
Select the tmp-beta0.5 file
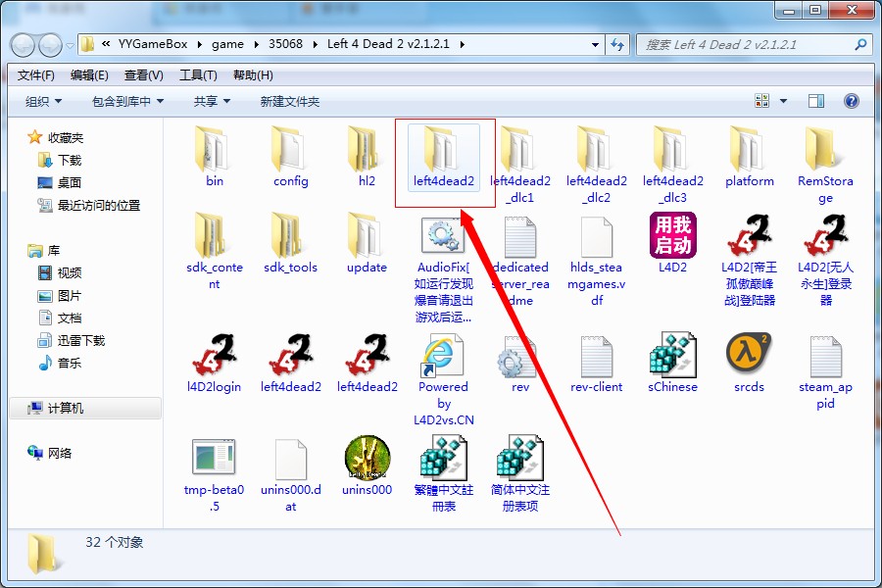pos(214,473)
